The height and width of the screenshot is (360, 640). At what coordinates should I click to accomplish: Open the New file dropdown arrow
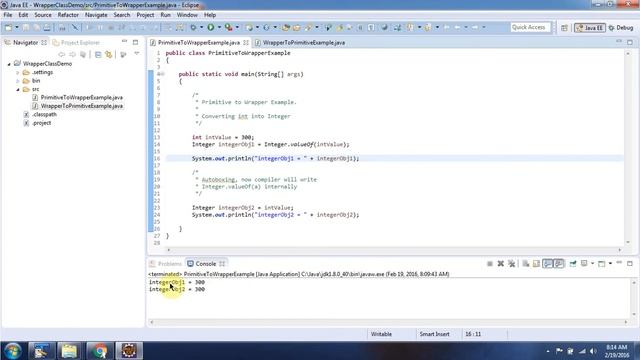[17, 27]
